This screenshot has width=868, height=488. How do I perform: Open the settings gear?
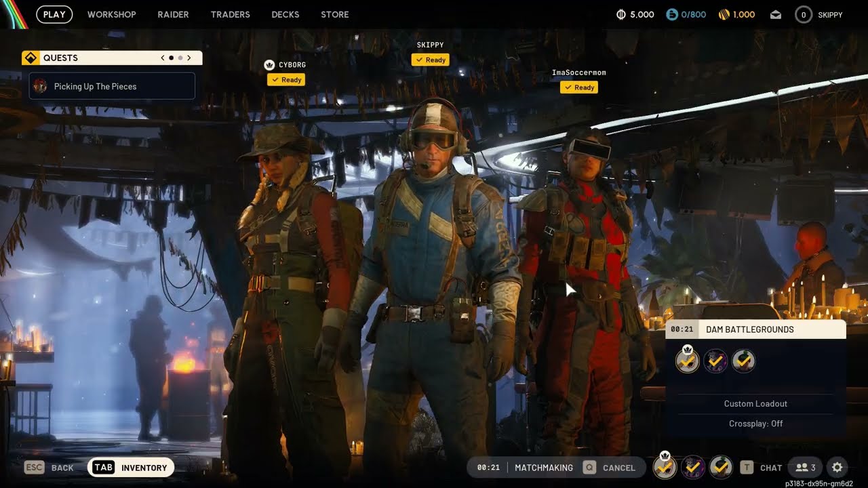tap(837, 468)
